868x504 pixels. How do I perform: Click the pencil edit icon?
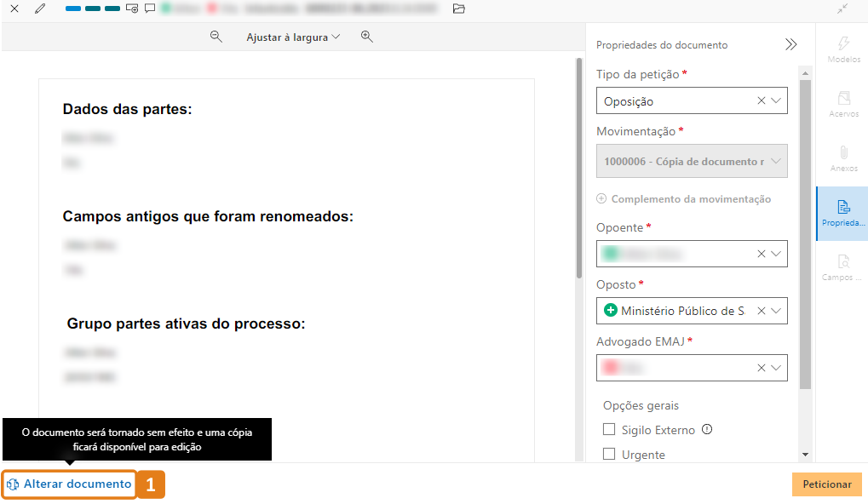tap(39, 9)
